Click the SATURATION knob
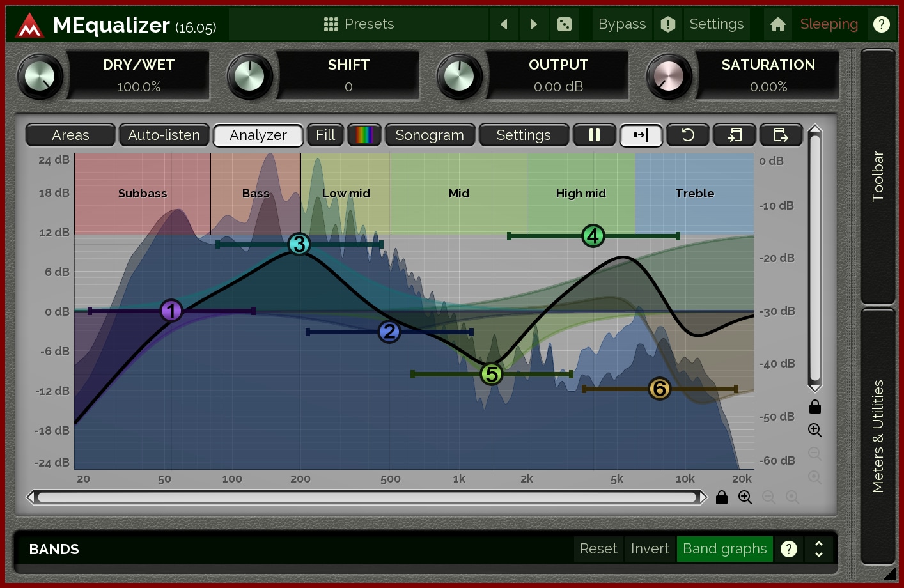This screenshot has height=588, width=904. click(x=669, y=77)
